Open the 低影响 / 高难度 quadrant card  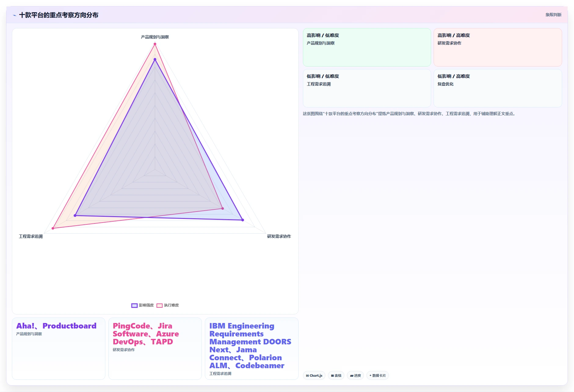498,88
